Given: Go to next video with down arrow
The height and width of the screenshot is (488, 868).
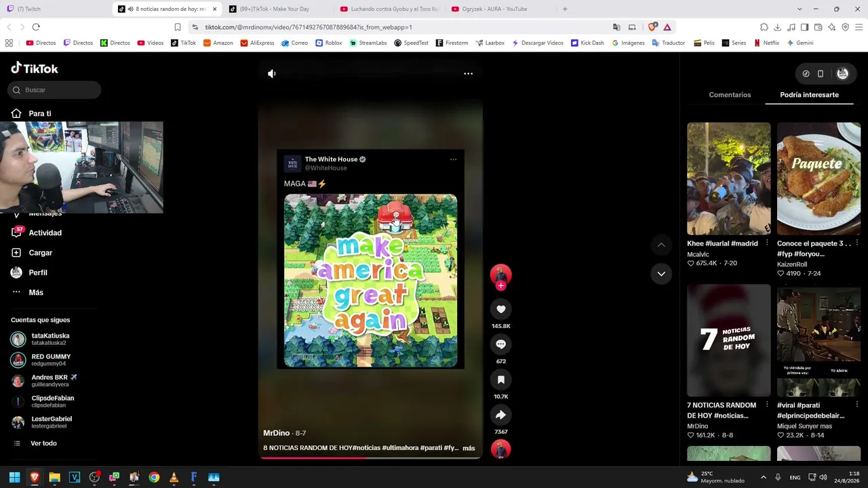Looking at the screenshot, I should coord(661,274).
